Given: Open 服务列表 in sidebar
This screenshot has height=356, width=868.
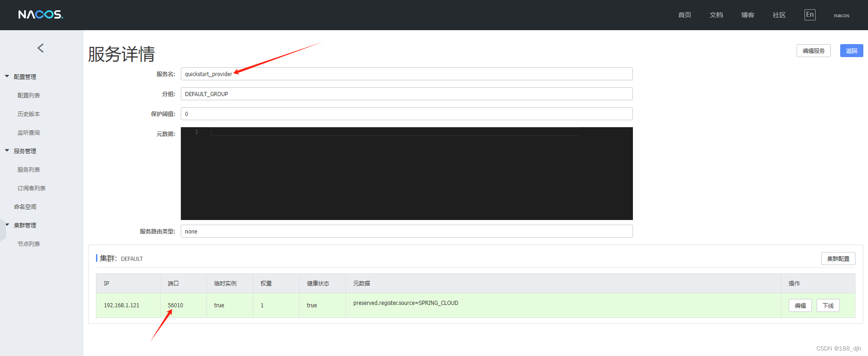Looking at the screenshot, I should [29, 169].
